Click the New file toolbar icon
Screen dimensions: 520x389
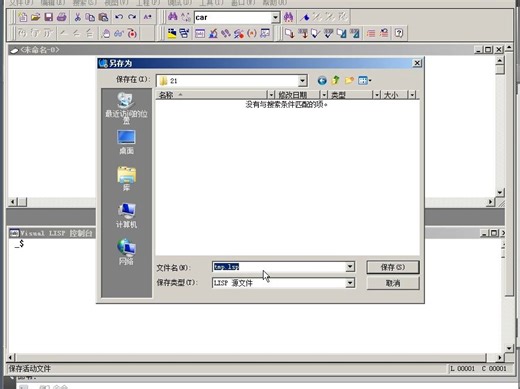(x=23, y=17)
